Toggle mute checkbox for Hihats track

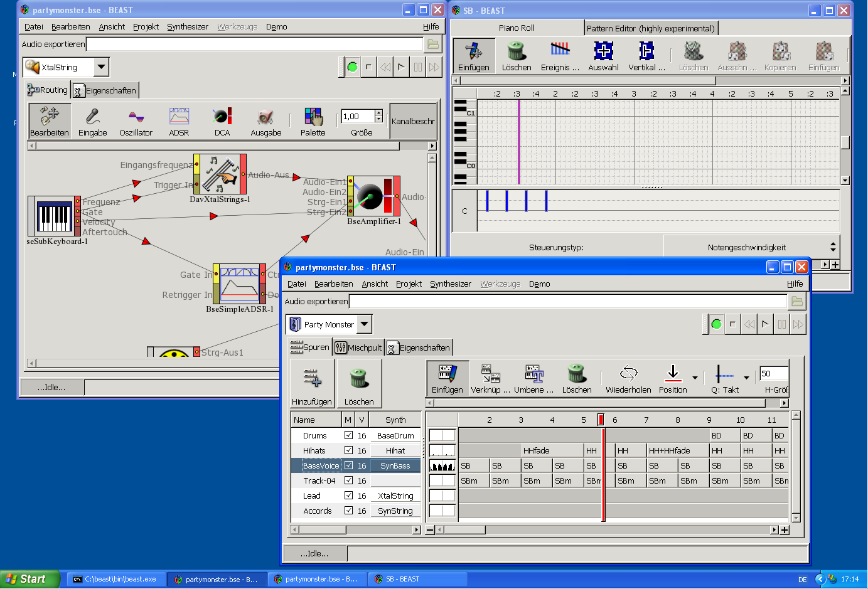coord(348,450)
